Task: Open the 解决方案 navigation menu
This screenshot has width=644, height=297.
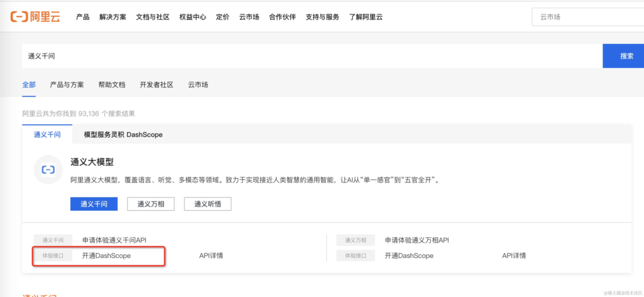Action: click(113, 17)
